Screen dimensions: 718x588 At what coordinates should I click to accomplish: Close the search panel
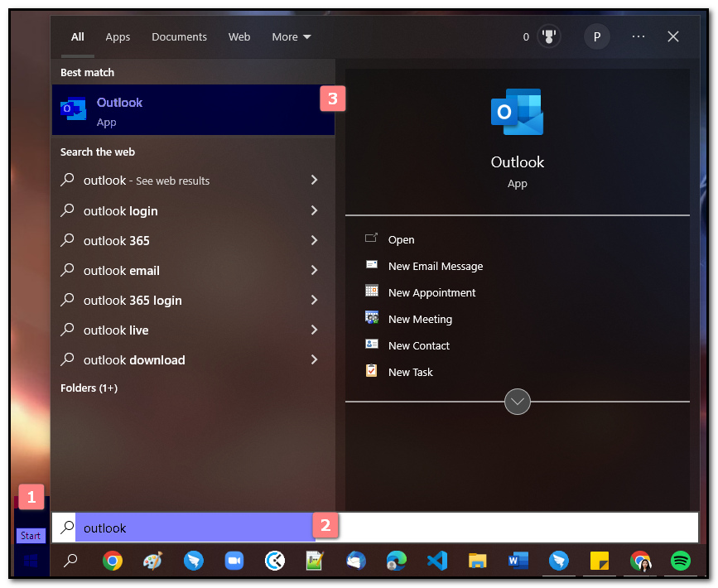672,36
